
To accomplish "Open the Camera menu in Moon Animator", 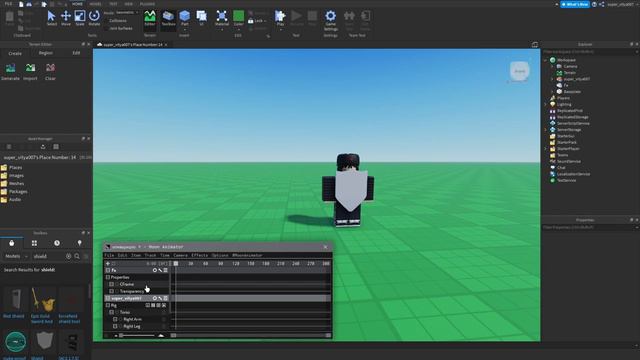I will (180, 255).
